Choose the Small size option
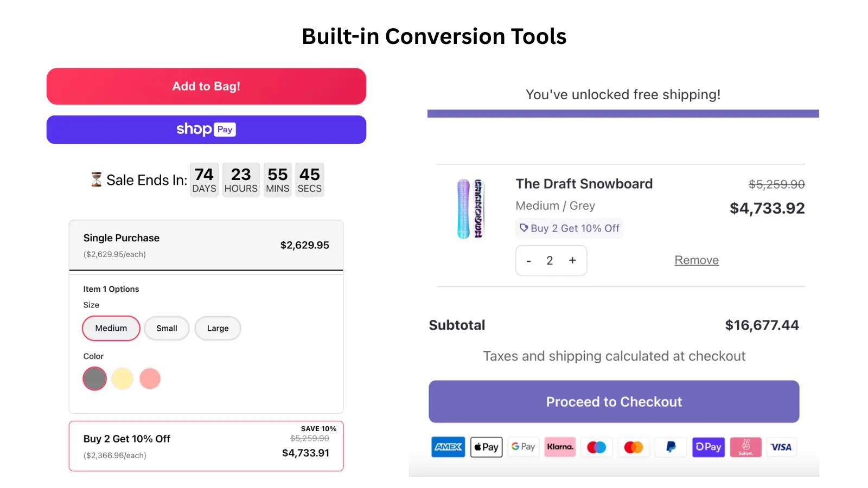 pyautogui.click(x=167, y=328)
